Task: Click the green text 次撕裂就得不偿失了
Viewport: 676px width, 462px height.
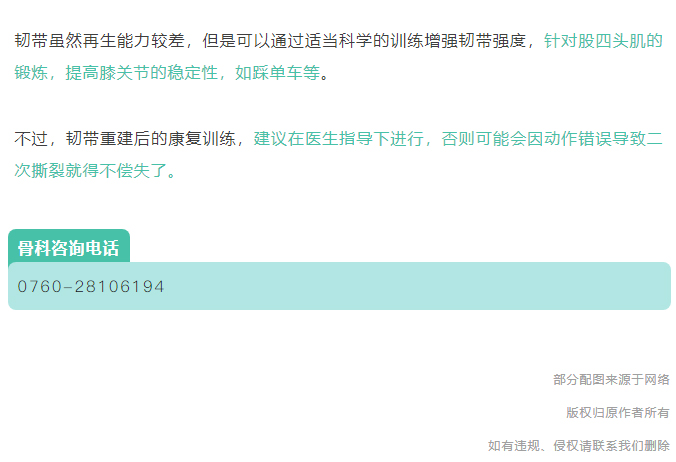Action: pyautogui.click(x=91, y=171)
